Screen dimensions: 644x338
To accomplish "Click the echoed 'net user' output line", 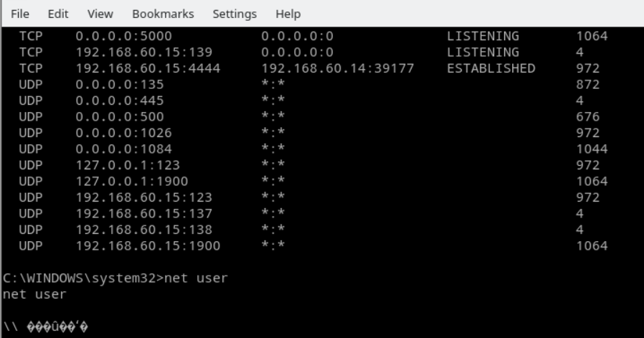I will point(34,294).
